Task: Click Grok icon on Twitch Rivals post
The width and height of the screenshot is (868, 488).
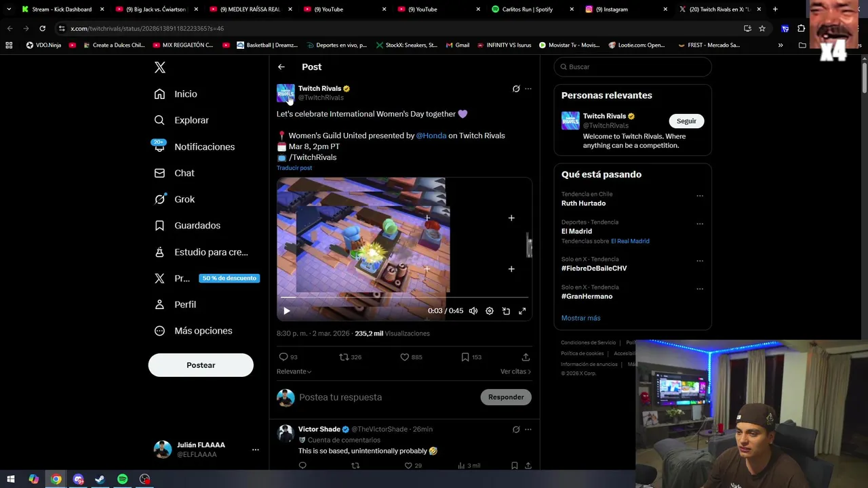Action: [516, 89]
